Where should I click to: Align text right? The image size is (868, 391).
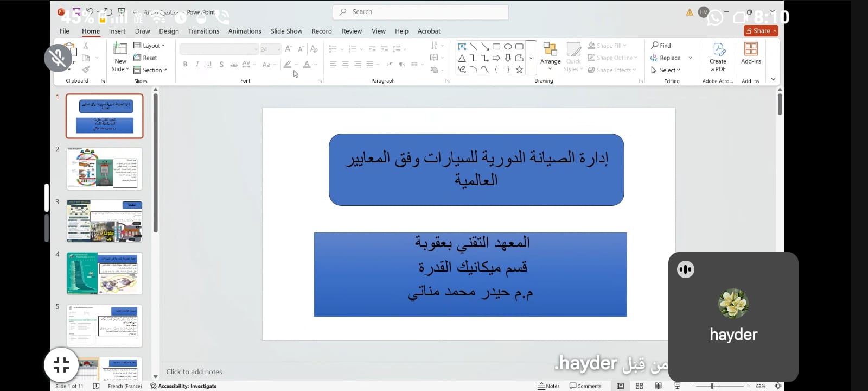coord(358,64)
